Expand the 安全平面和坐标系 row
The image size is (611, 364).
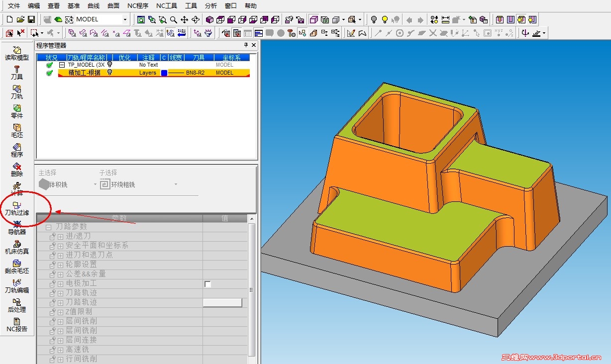tap(60, 246)
